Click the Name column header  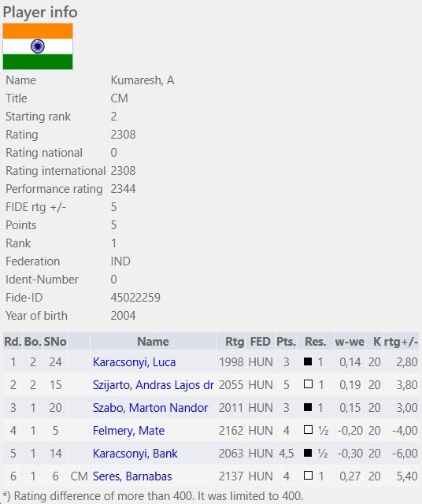[153, 341]
